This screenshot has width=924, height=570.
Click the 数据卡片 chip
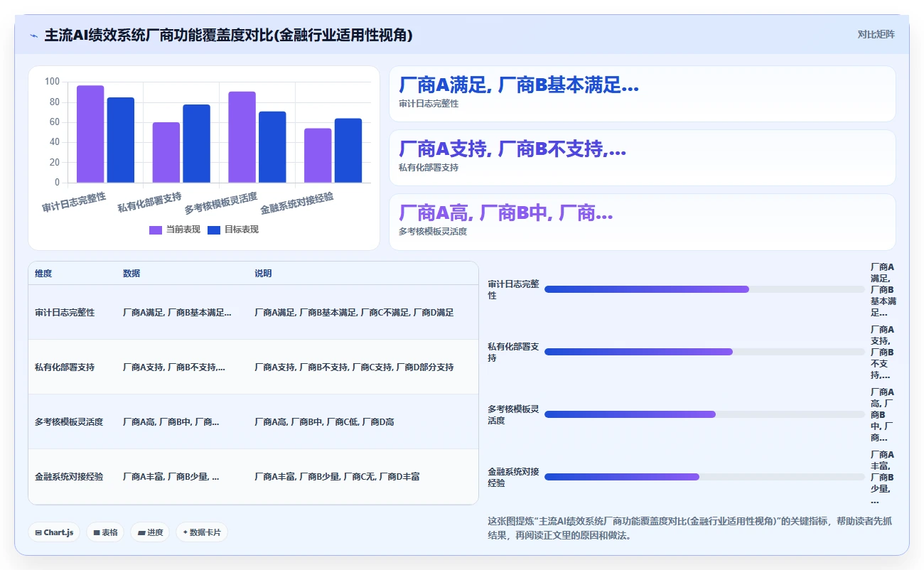coord(202,532)
